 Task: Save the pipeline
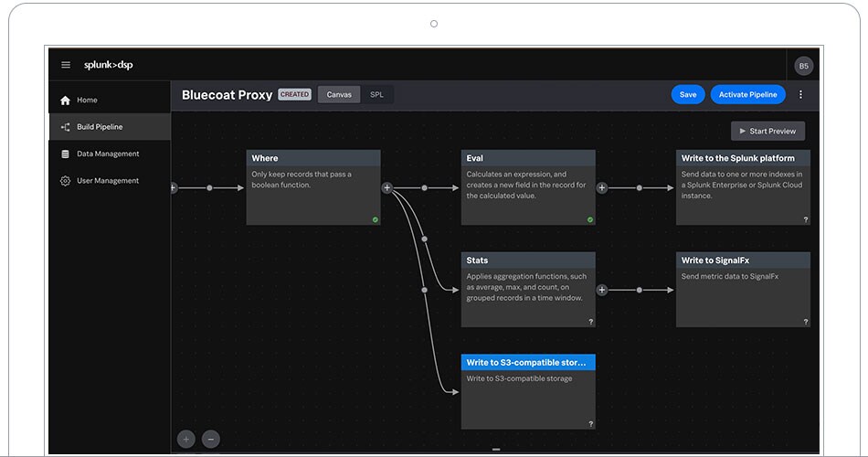[688, 95]
